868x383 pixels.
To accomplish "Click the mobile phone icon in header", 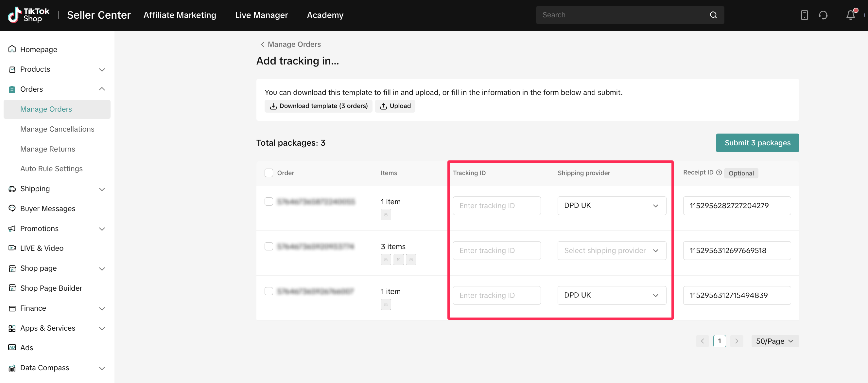I will coord(804,15).
